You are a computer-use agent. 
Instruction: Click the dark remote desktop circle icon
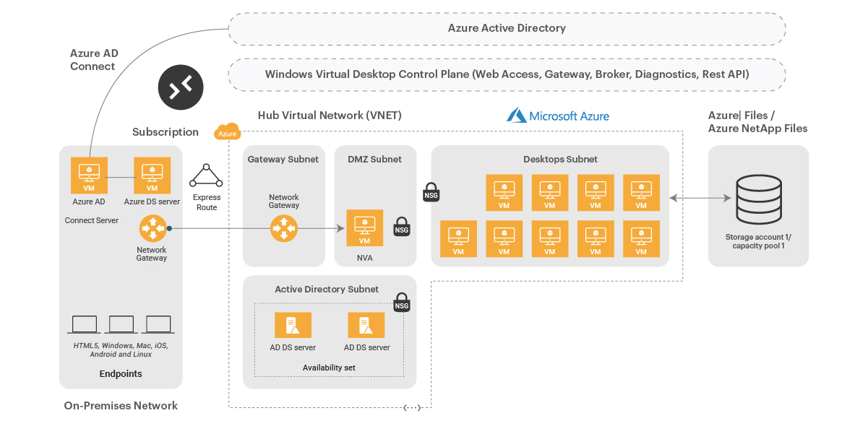pyautogui.click(x=181, y=87)
